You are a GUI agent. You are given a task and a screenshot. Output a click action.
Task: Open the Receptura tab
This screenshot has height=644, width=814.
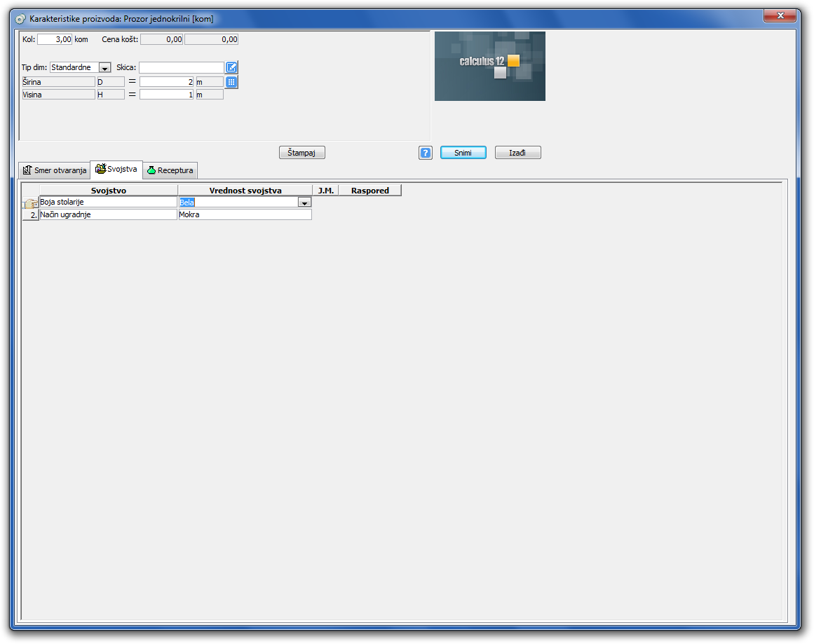pos(170,170)
